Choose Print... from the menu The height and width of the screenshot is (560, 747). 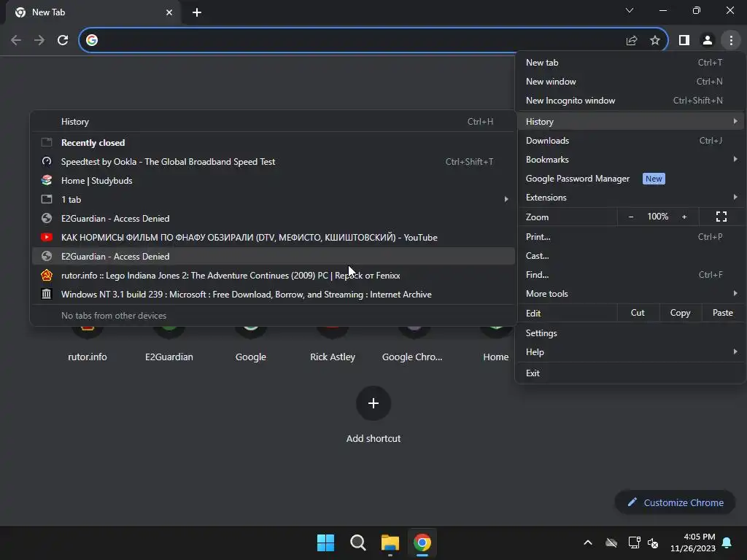pos(630,237)
